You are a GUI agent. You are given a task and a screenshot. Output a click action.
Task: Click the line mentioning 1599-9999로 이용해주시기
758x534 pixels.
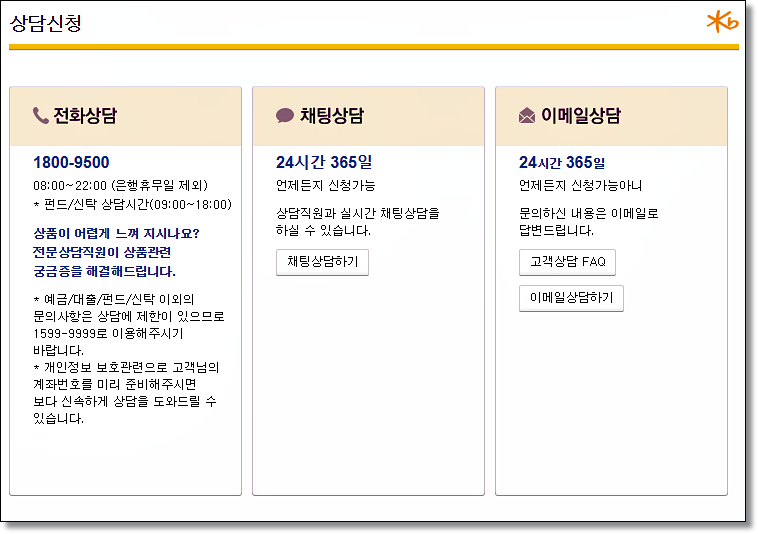click(108, 333)
